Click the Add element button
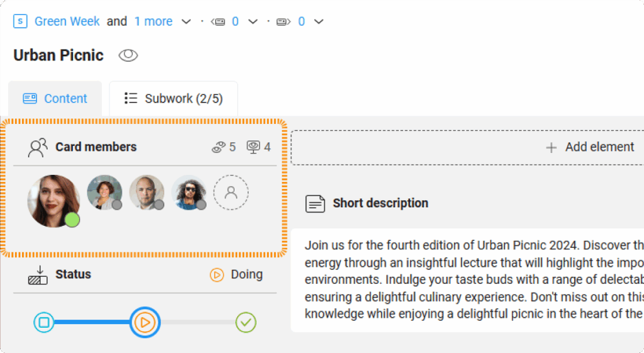644x353 pixels. tap(590, 147)
